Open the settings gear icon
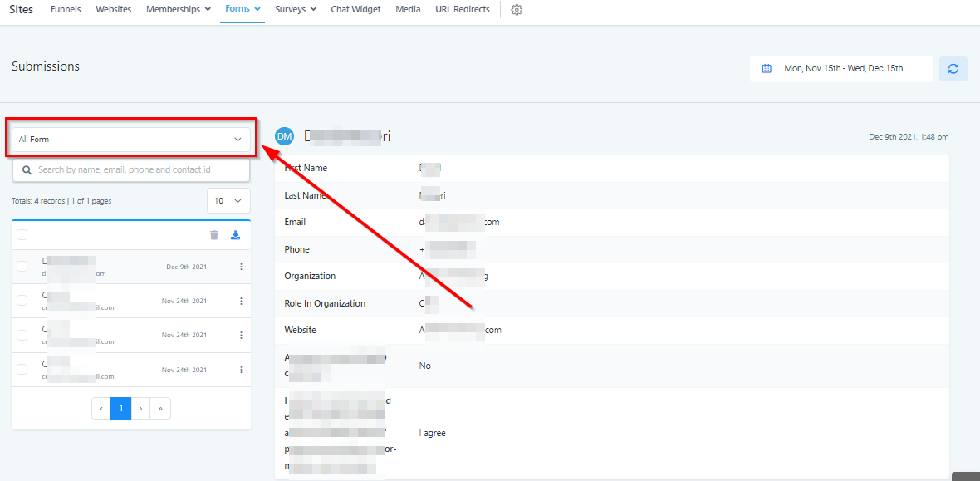980x481 pixels. click(517, 10)
